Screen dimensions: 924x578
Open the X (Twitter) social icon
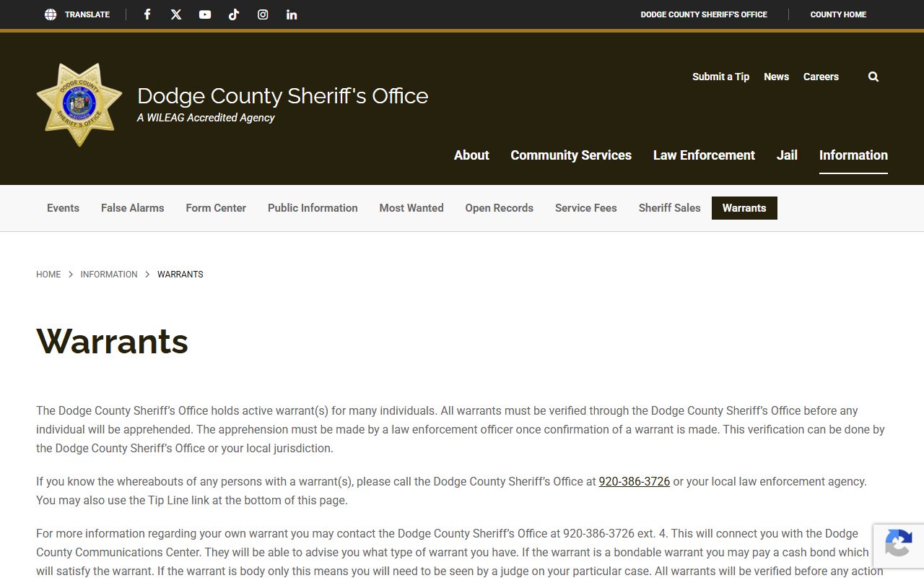point(176,14)
